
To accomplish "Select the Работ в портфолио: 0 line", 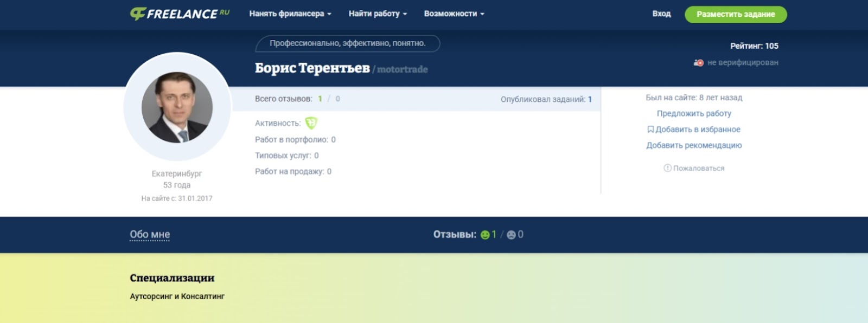I will click(295, 139).
